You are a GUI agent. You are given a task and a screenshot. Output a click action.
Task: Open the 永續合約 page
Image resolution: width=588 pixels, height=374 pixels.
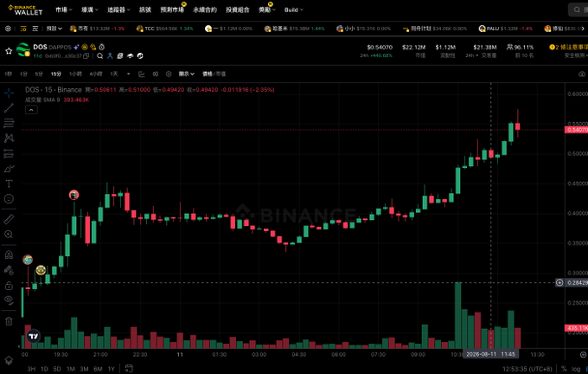[x=205, y=10]
